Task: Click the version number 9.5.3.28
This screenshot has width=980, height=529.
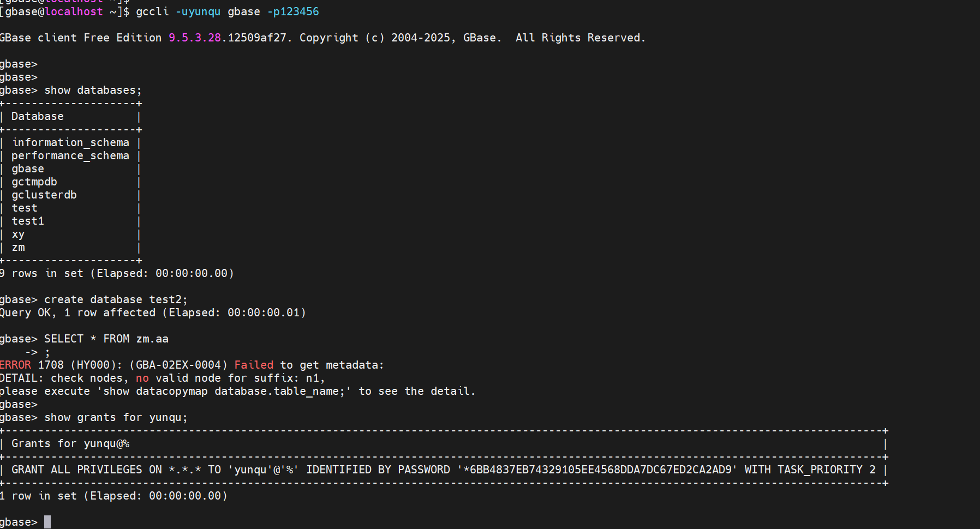Action: tap(195, 38)
